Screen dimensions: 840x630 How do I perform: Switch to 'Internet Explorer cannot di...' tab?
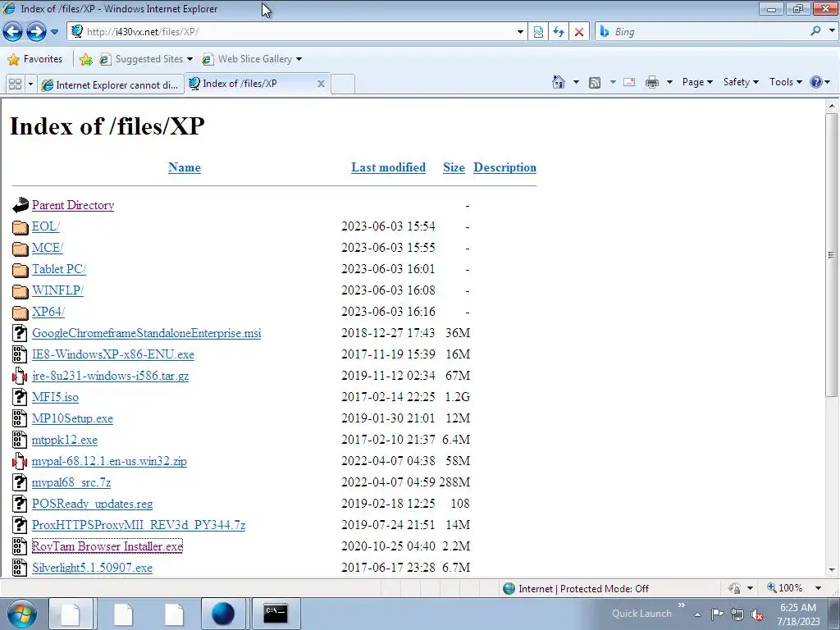point(111,84)
